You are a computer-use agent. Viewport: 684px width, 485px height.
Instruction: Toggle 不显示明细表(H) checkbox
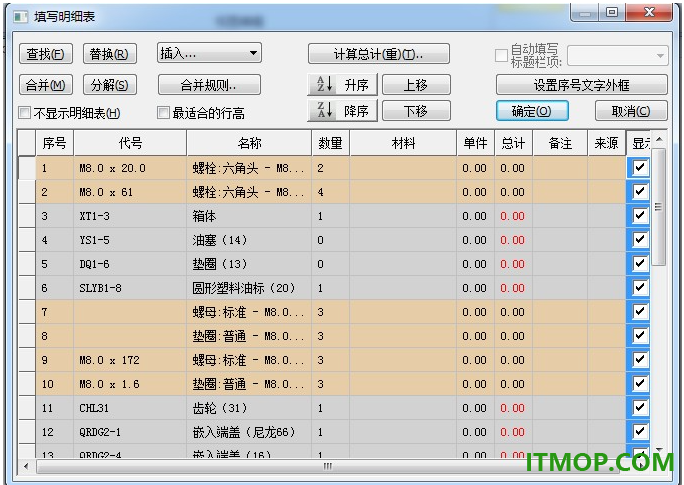24,113
